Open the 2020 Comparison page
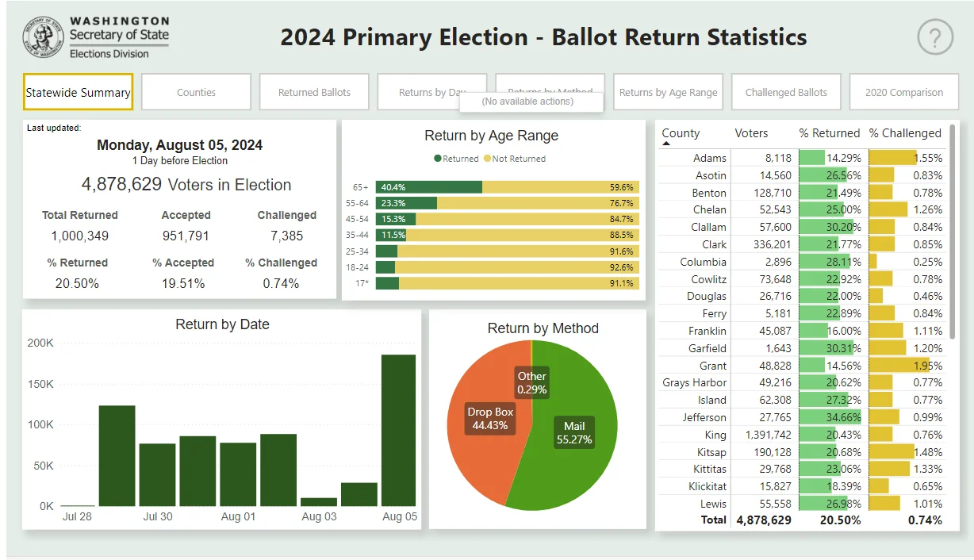 tap(904, 92)
